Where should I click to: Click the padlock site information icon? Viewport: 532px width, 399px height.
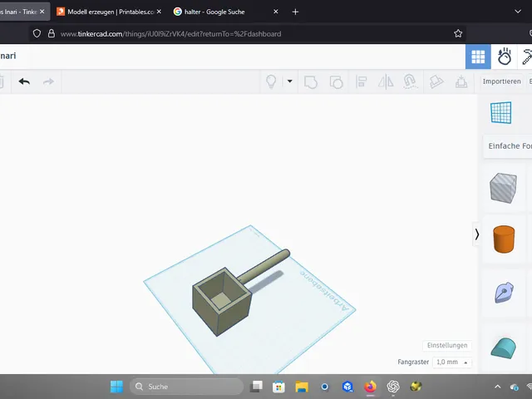tap(52, 33)
